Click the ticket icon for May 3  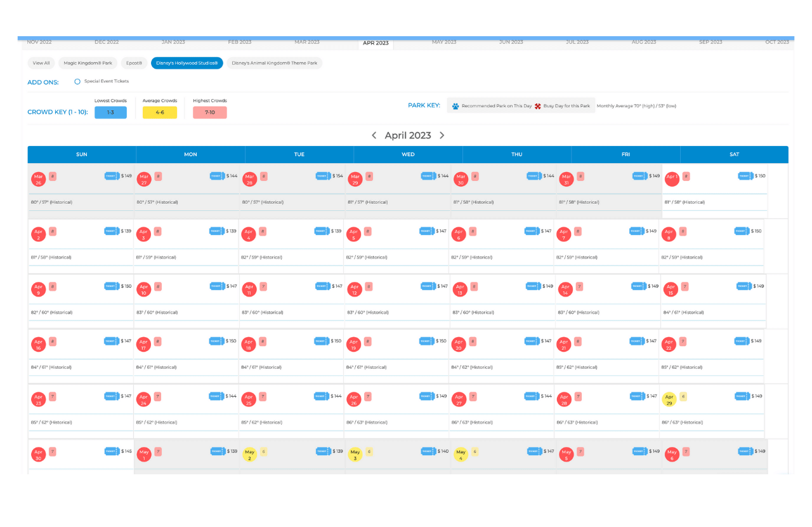click(x=428, y=451)
